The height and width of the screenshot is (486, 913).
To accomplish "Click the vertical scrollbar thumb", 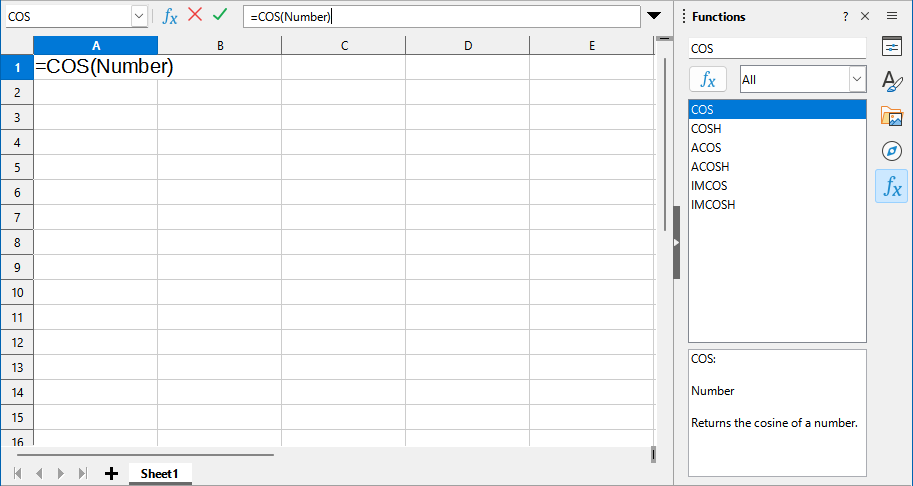I will click(x=664, y=144).
